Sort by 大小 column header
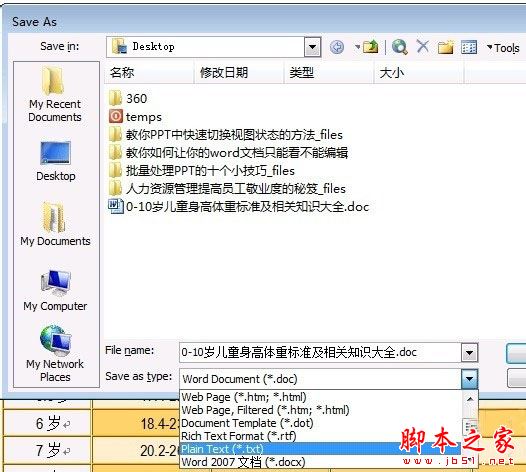Image resolution: width=526 pixels, height=472 pixels. click(x=419, y=72)
